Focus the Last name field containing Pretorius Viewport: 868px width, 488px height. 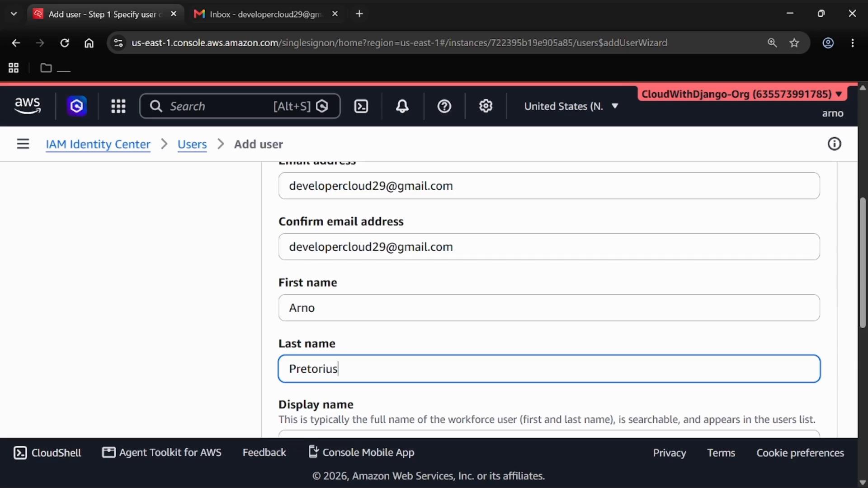point(549,369)
